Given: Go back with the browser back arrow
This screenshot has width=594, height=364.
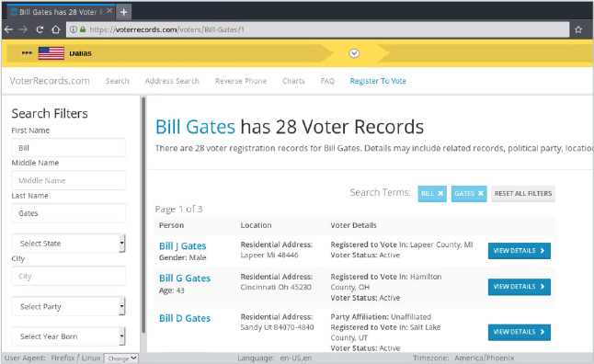Looking at the screenshot, I should click(x=8, y=29).
